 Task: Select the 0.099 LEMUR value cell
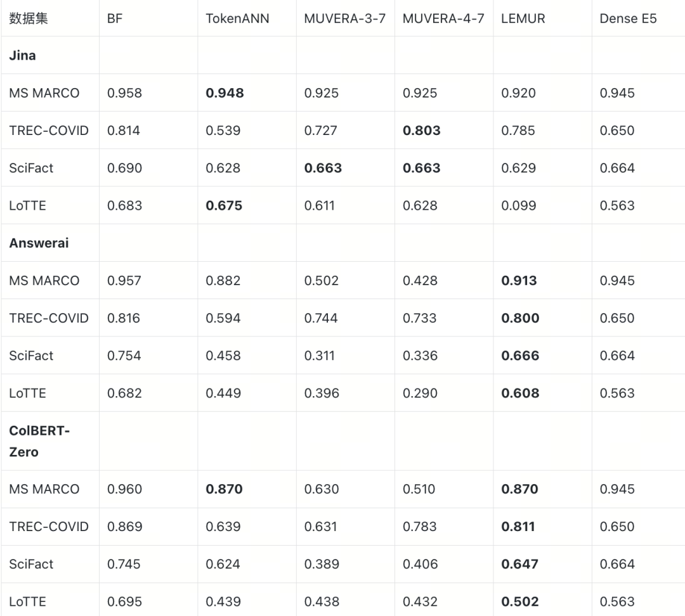518,205
